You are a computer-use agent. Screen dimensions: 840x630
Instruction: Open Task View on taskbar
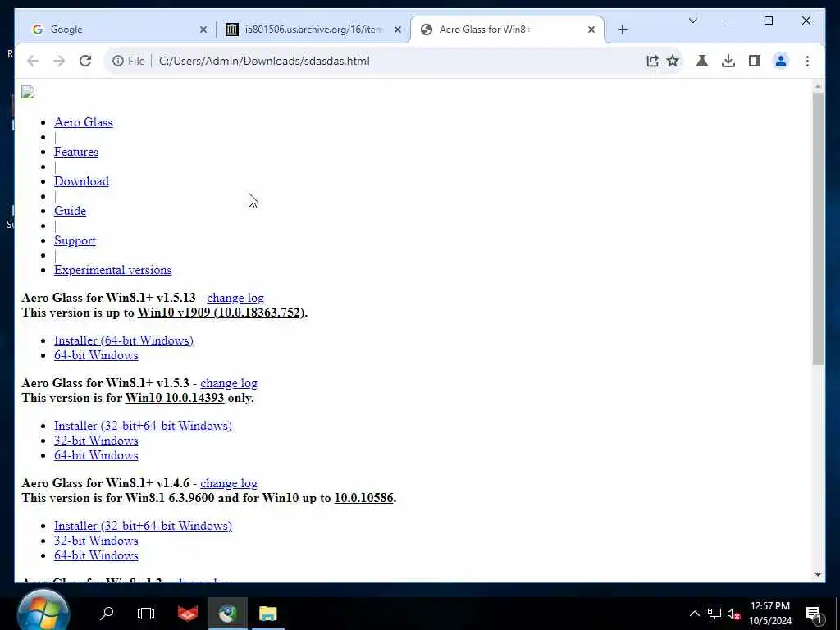pos(146,613)
